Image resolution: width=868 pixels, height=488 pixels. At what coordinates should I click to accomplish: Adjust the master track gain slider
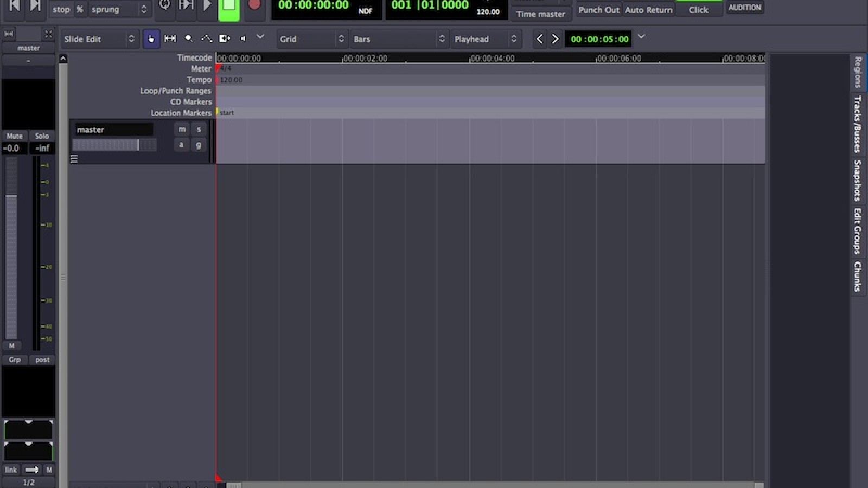[x=114, y=145]
